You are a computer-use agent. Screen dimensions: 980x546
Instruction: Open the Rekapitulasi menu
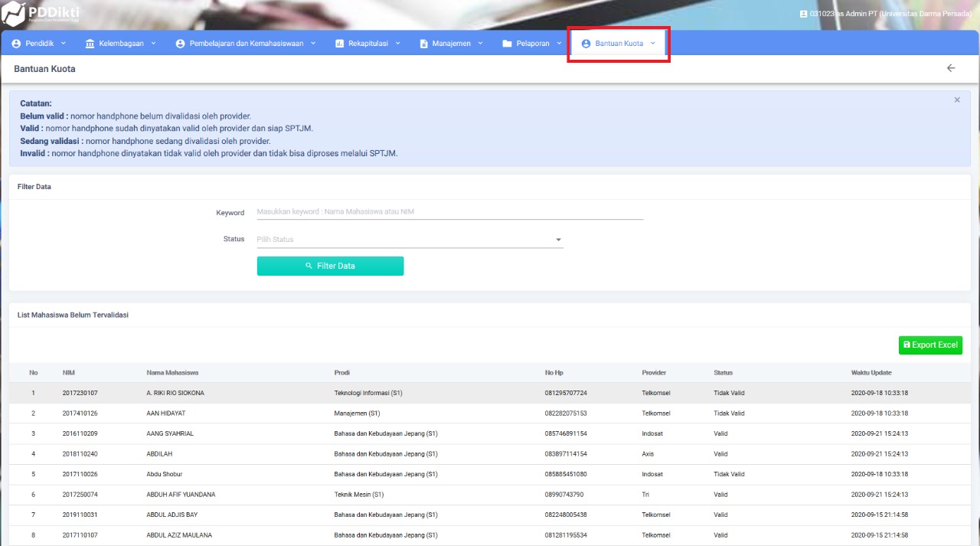[368, 44]
